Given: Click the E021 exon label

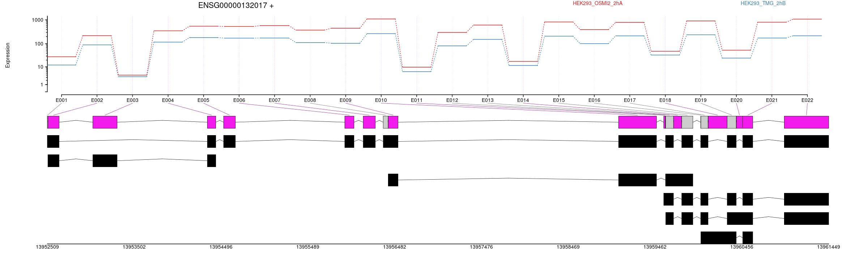Looking at the screenshot, I should coord(772,100).
